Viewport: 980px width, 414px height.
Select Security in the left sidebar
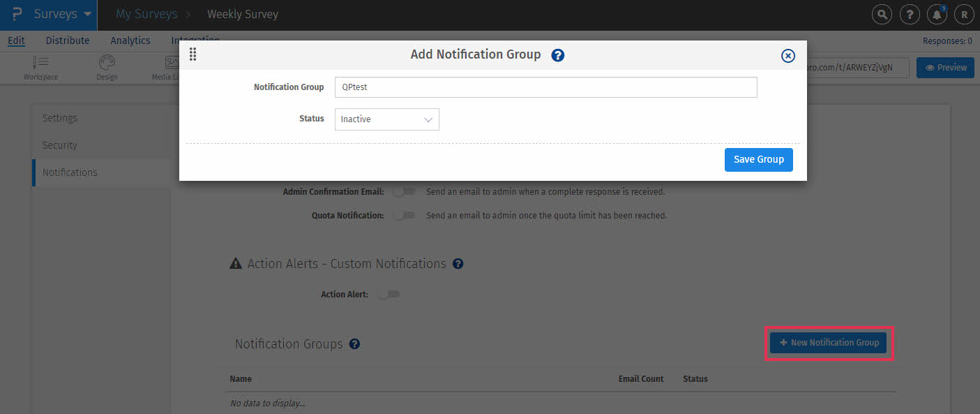(60, 145)
